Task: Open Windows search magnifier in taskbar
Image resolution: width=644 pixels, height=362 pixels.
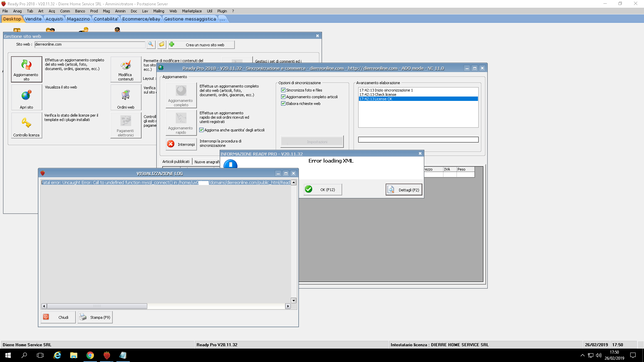Action: 24,355
